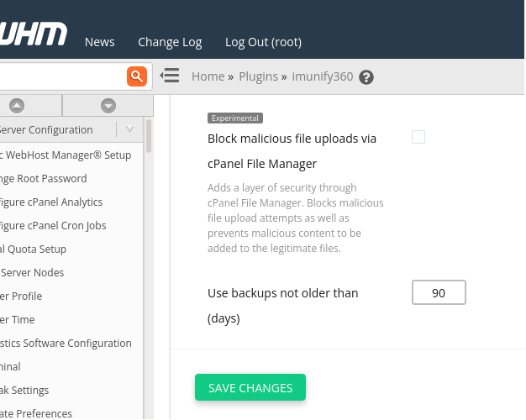
Task: Open Basic WebHost Manager Setup
Action: [66, 155]
